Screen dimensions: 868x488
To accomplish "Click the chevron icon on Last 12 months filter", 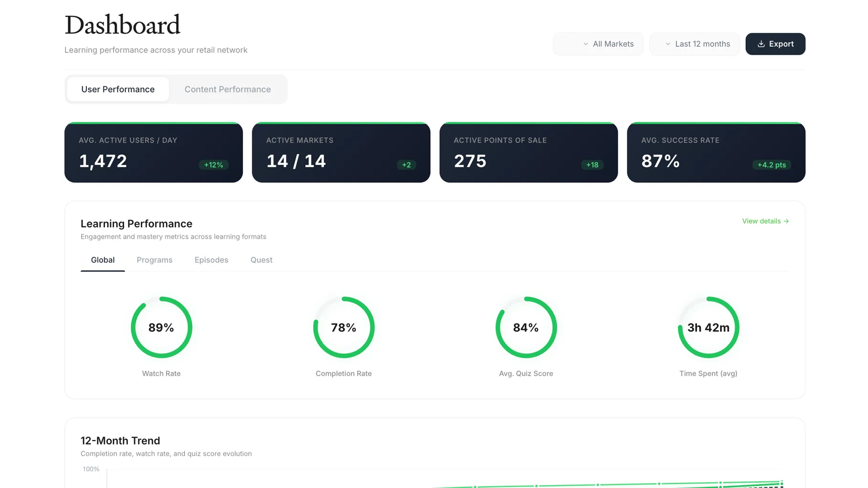I will click(667, 44).
